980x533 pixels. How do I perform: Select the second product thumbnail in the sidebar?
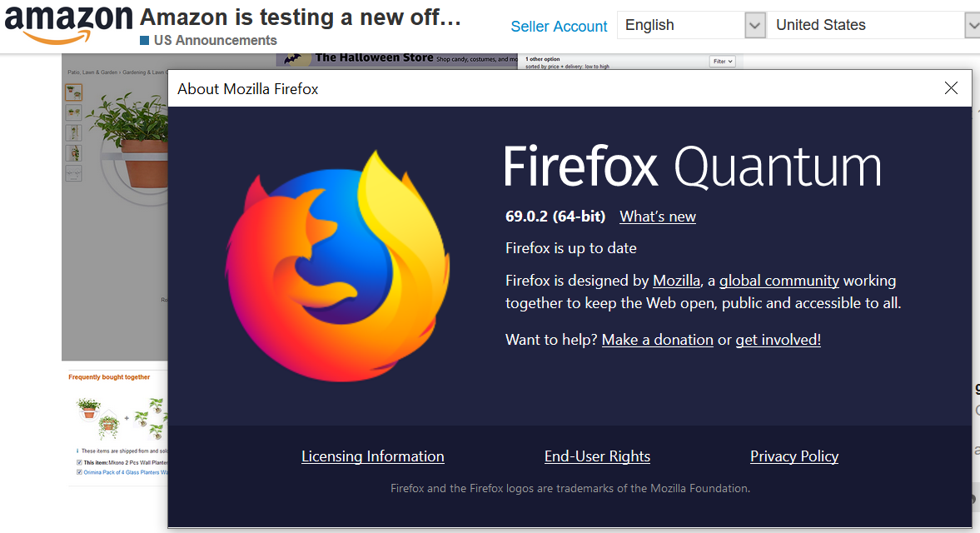(73, 112)
